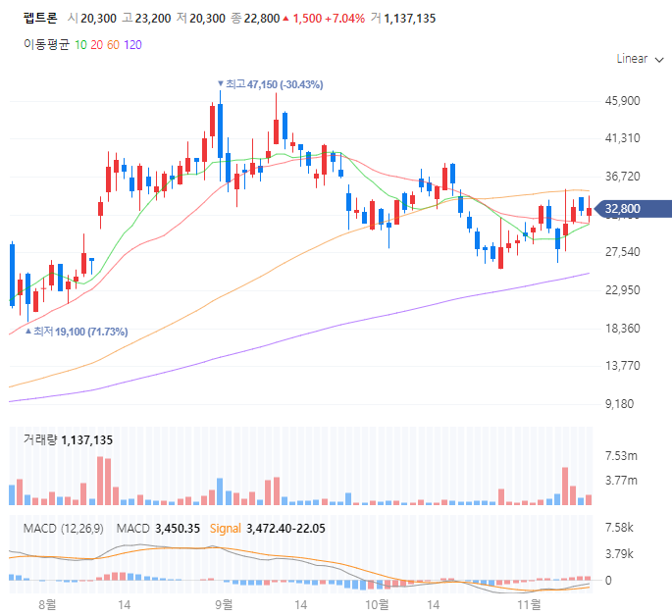This screenshot has height=616, width=672.
Task: Click the closing price 22,800 in the header
Action: [x=262, y=19]
